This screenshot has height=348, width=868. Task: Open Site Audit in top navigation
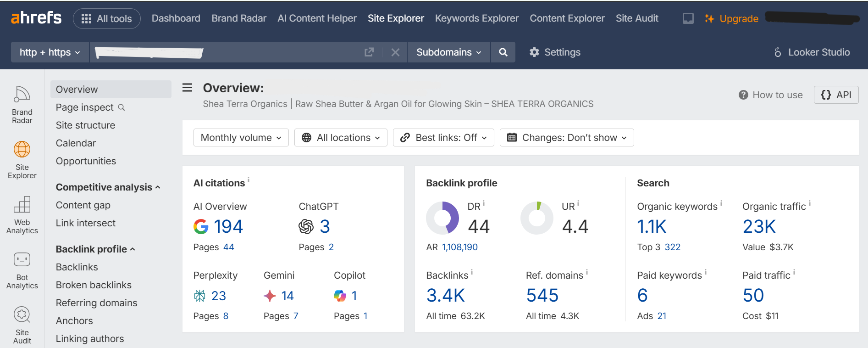click(637, 18)
